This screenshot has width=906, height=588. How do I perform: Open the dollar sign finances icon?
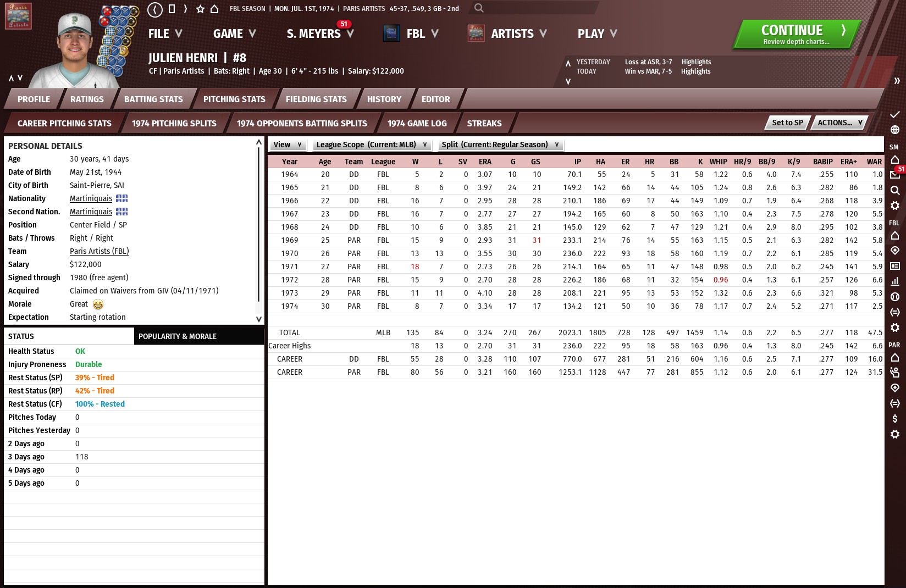tap(894, 419)
